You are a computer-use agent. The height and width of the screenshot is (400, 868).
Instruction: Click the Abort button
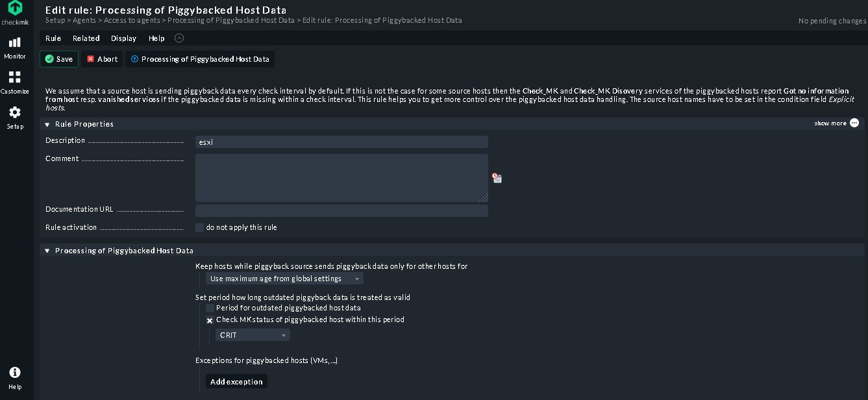(x=101, y=58)
